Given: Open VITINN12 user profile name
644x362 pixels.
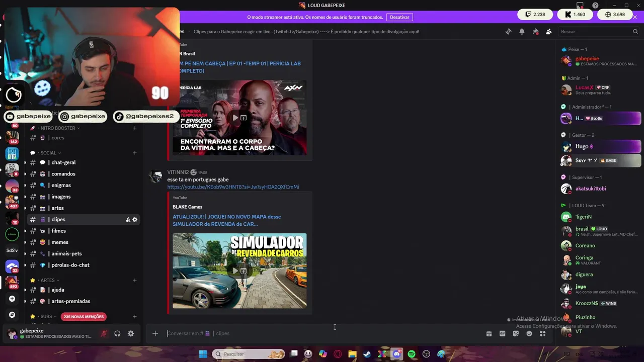Looking at the screenshot, I should click(178, 172).
